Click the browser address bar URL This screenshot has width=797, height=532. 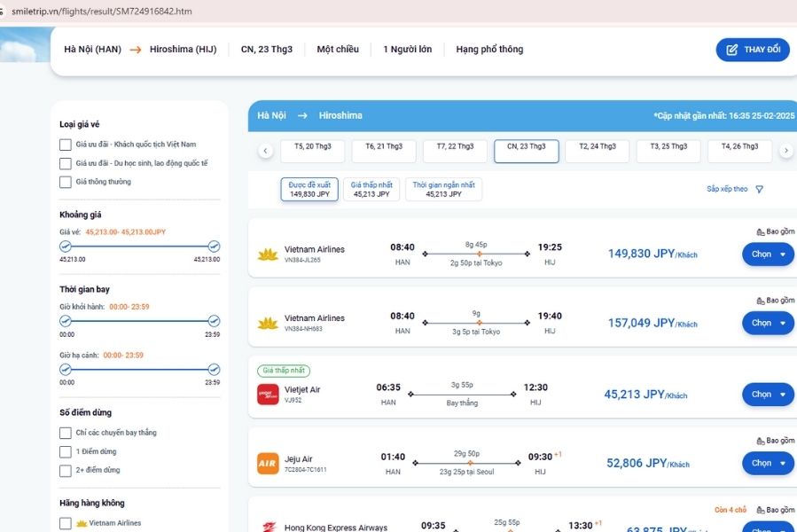(x=102, y=12)
